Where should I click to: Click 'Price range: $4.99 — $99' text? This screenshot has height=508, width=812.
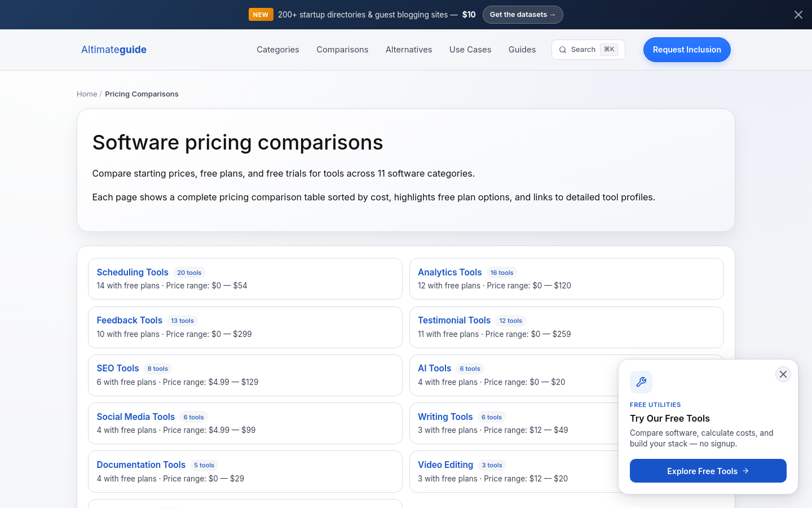[x=209, y=430]
